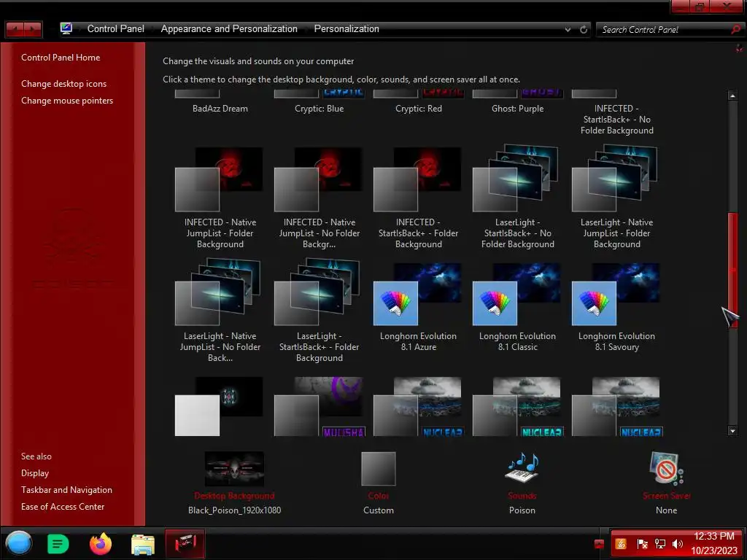Click the Cryptic: Red theme label
The image size is (747, 560).
pos(418,109)
